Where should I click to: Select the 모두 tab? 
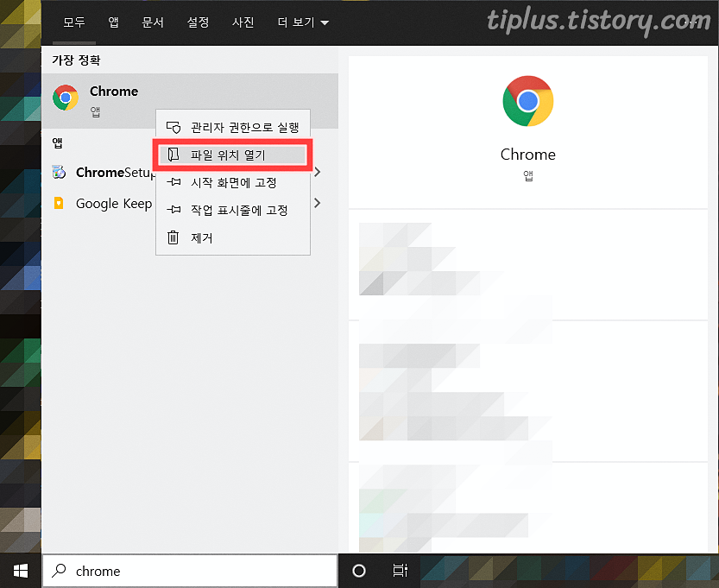(x=74, y=22)
